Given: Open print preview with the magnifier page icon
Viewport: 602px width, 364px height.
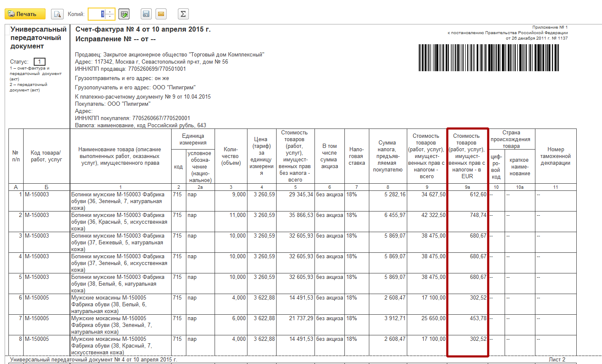Looking at the screenshot, I should [57, 14].
